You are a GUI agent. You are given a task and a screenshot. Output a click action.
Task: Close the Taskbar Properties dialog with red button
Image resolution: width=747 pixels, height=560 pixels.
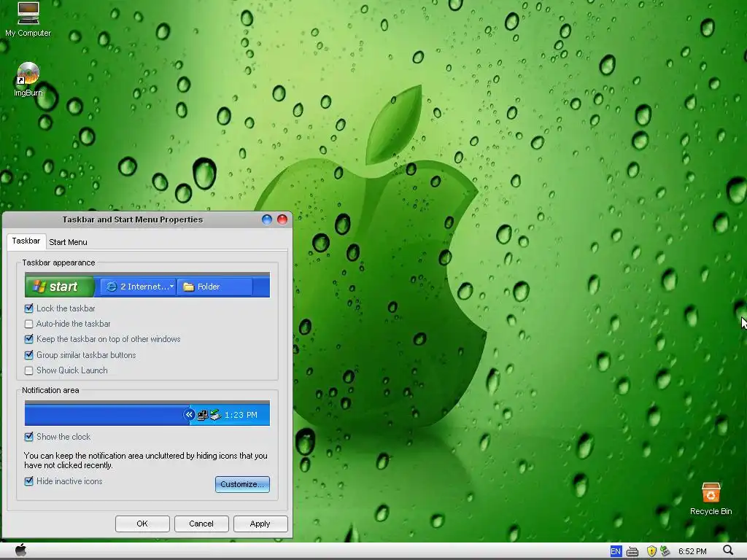coord(282,219)
